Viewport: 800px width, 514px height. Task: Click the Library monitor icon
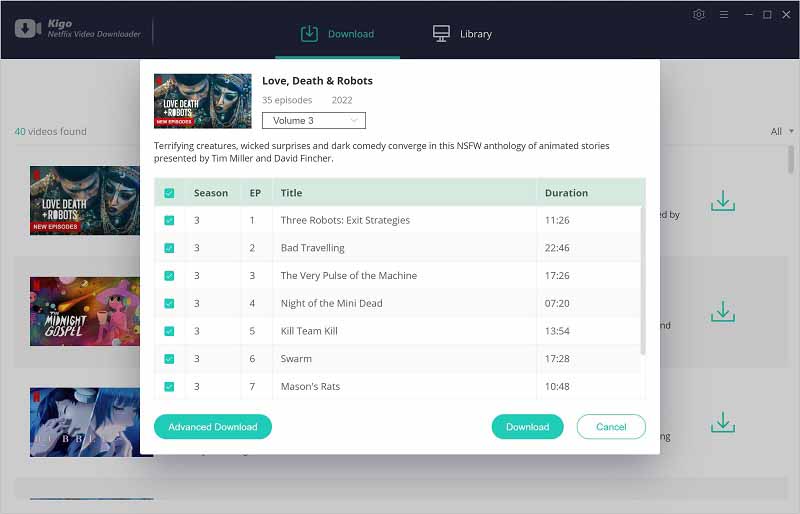point(441,34)
